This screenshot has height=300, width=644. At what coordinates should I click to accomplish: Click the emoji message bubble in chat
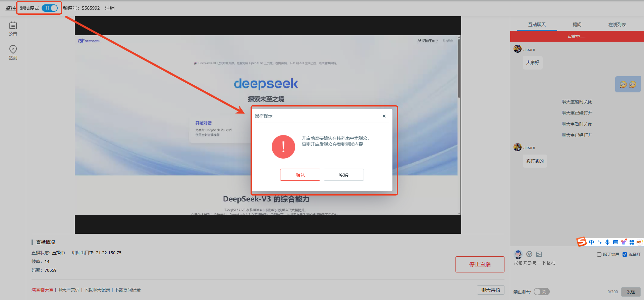click(x=628, y=84)
